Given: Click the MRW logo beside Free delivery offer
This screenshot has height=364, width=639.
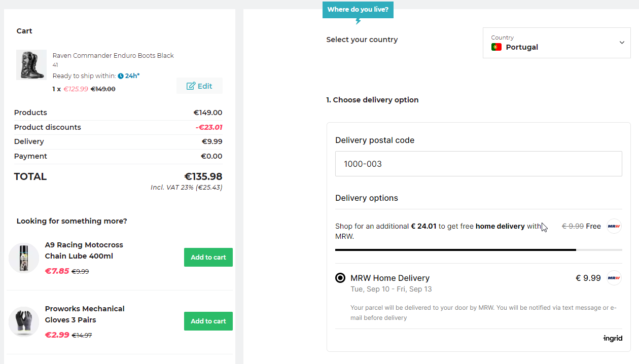Looking at the screenshot, I should pos(614,226).
